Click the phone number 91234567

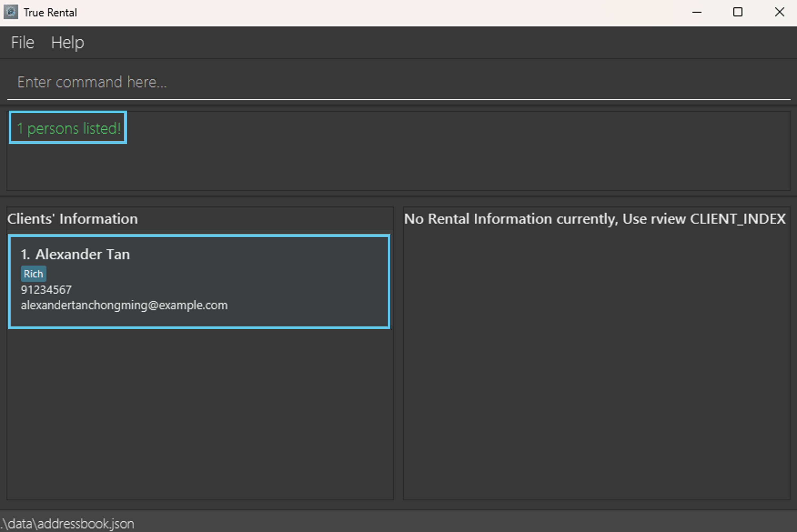coord(46,290)
